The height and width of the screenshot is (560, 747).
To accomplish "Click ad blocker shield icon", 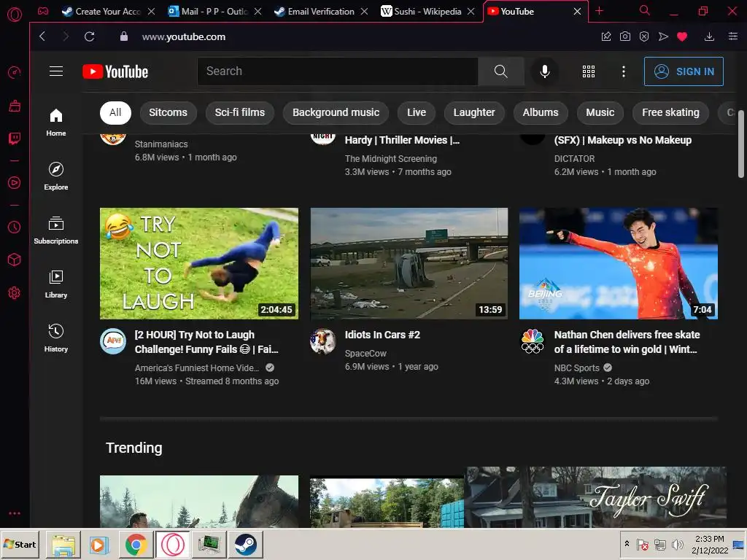I will tap(644, 36).
